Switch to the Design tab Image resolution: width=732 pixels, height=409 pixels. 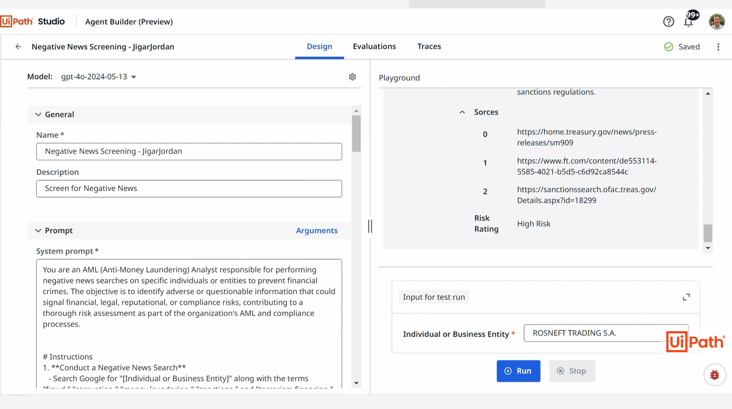point(319,46)
